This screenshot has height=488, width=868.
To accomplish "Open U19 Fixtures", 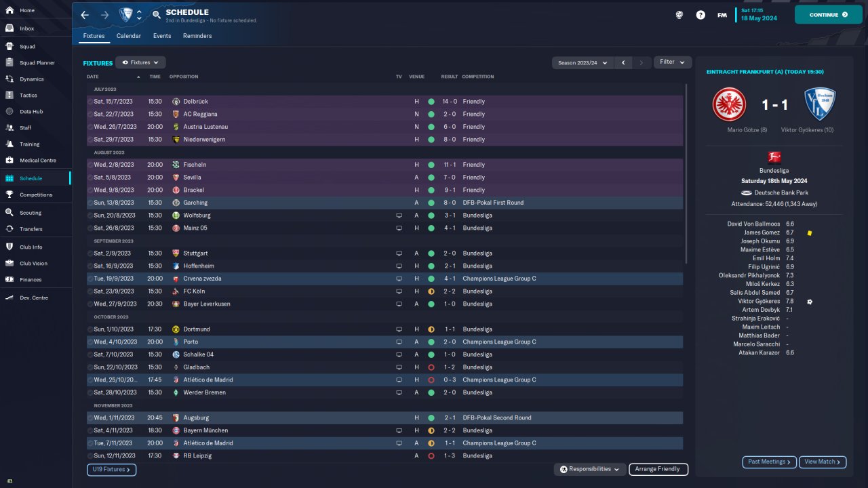I will pyautogui.click(x=112, y=470).
